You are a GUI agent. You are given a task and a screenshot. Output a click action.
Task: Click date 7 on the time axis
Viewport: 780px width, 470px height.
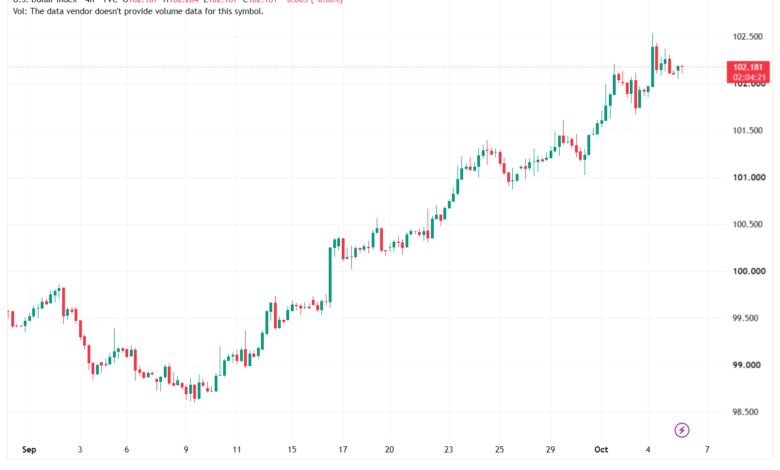tap(707, 450)
